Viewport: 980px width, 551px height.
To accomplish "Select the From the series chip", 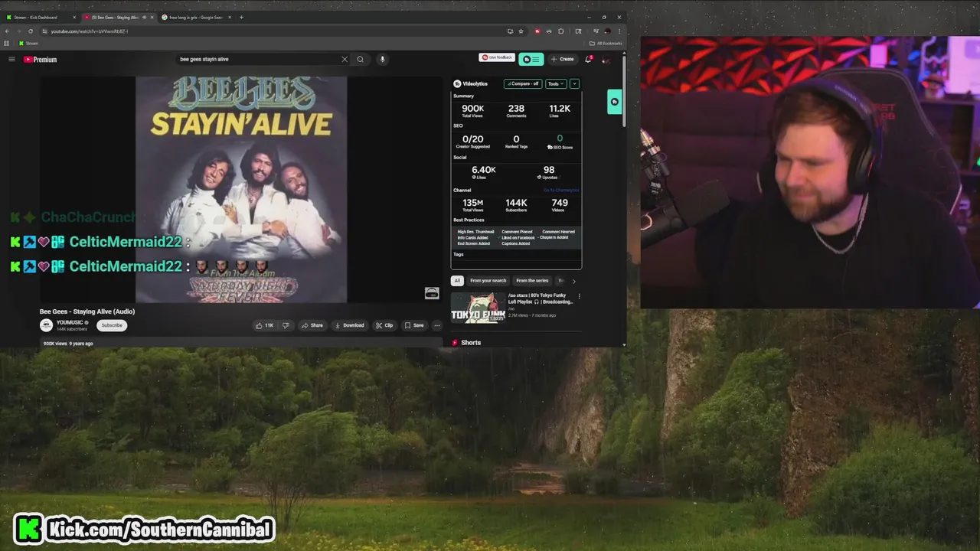I will tap(532, 280).
